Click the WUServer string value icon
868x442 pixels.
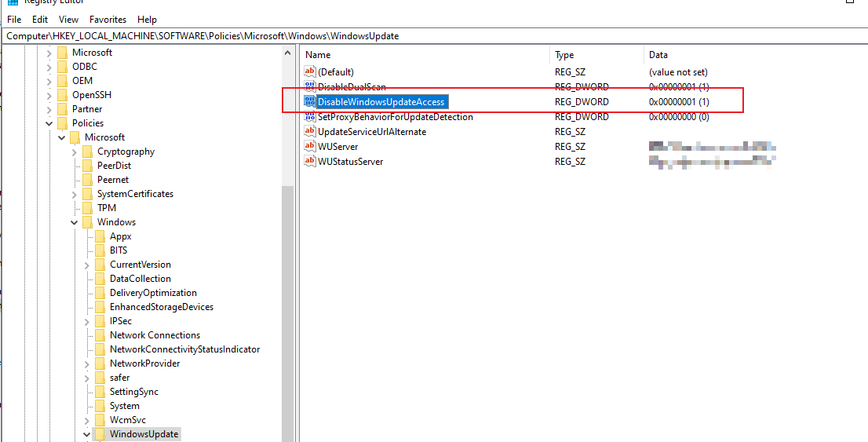(309, 147)
